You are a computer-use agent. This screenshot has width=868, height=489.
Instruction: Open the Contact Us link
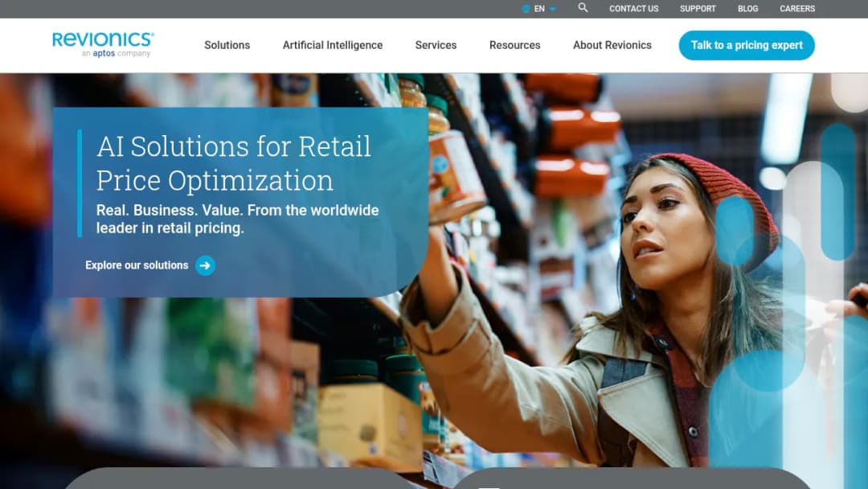tap(634, 9)
